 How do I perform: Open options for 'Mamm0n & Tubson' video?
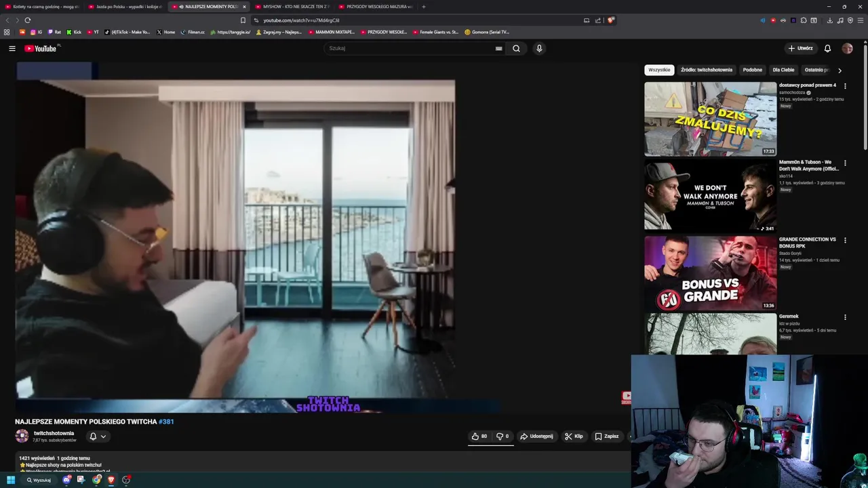[845, 163]
